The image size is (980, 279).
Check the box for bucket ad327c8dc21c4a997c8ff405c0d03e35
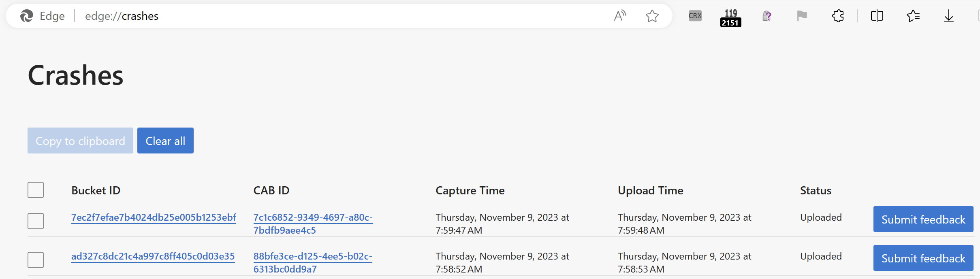tap(36, 260)
